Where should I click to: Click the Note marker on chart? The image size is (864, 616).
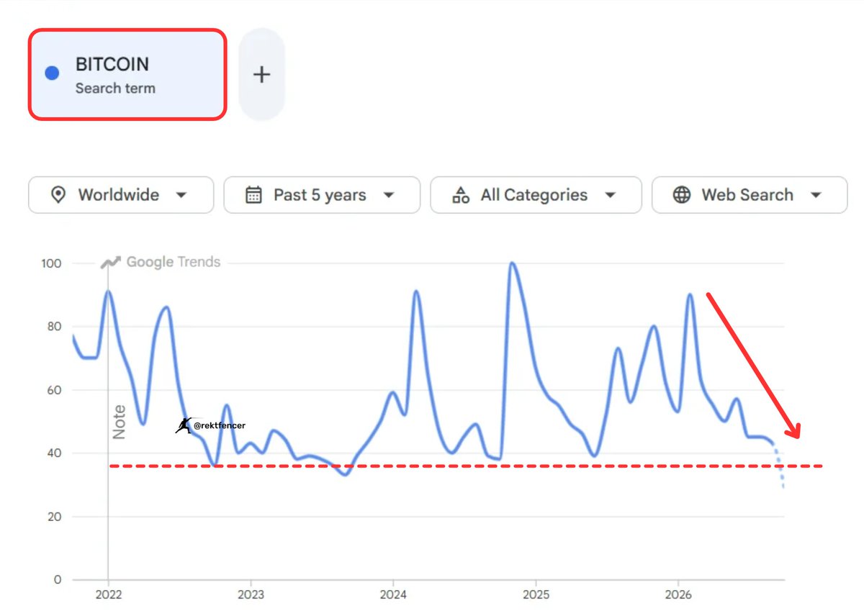(x=119, y=422)
